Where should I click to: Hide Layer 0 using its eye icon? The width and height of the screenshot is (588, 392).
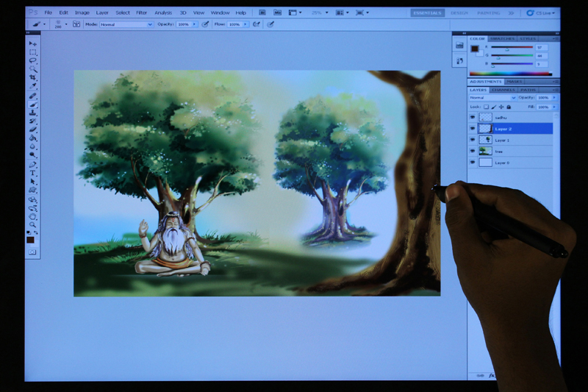[473, 163]
